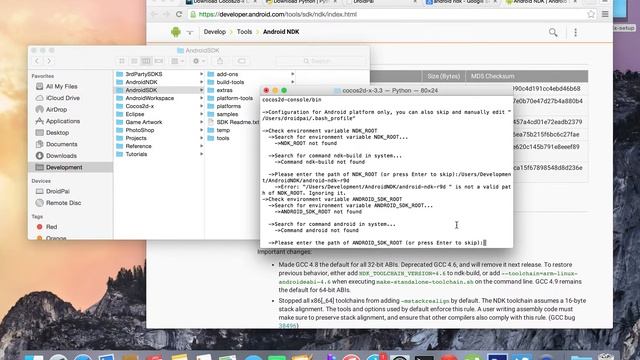Go forward in the Finder window
The height and width of the screenshot is (360, 640).
[49, 61]
